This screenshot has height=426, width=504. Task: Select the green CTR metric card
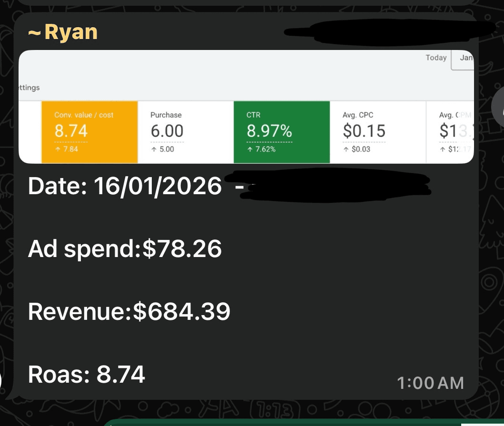coord(282,132)
